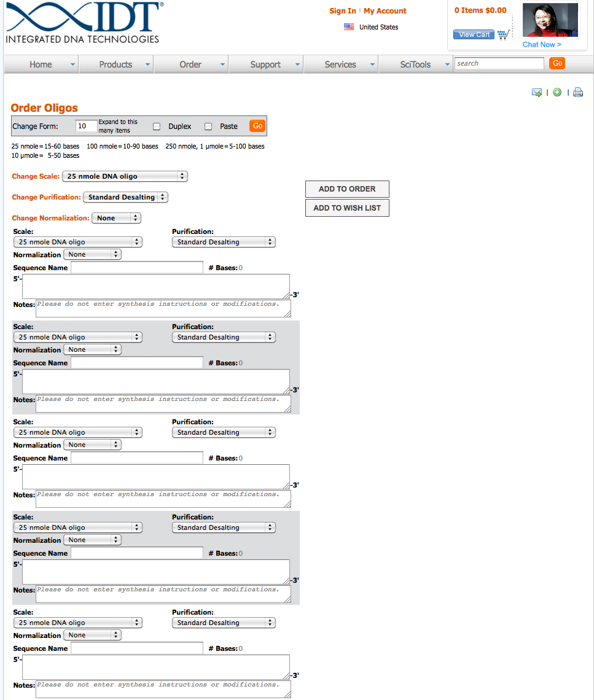Click the United States flag icon
This screenshot has height=700, width=594.
point(349,26)
